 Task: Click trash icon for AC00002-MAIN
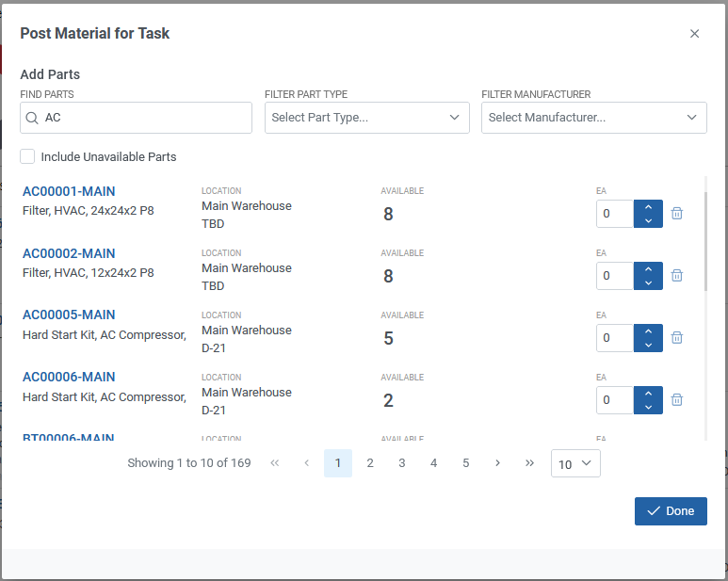(x=676, y=276)
